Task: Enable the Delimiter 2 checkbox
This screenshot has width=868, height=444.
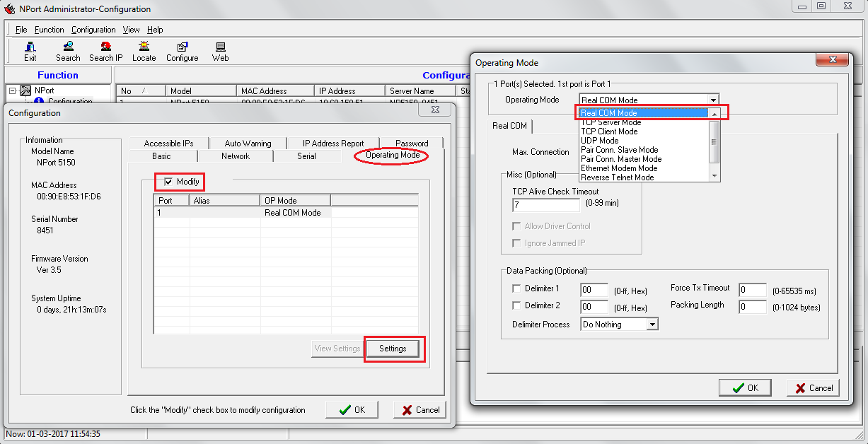Action: (x=516, y=305)
